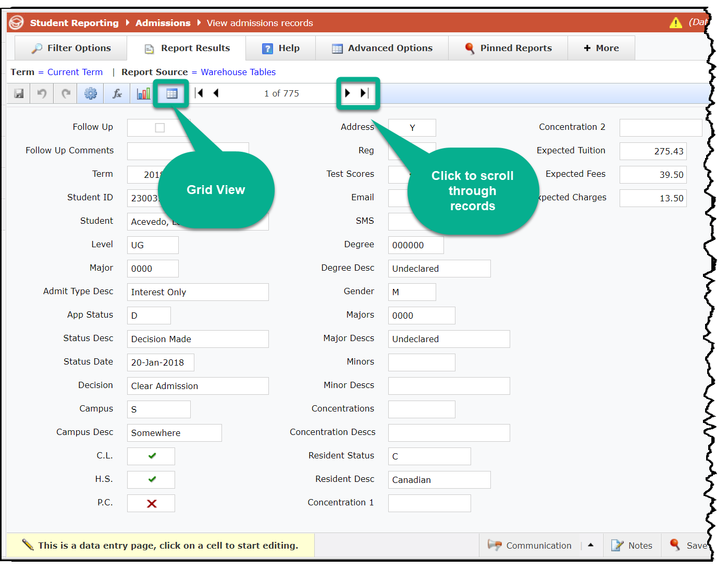The width and height of the screenshot is (728, 569).
Task: Advance to the next record
Action: tap(348, 93)
